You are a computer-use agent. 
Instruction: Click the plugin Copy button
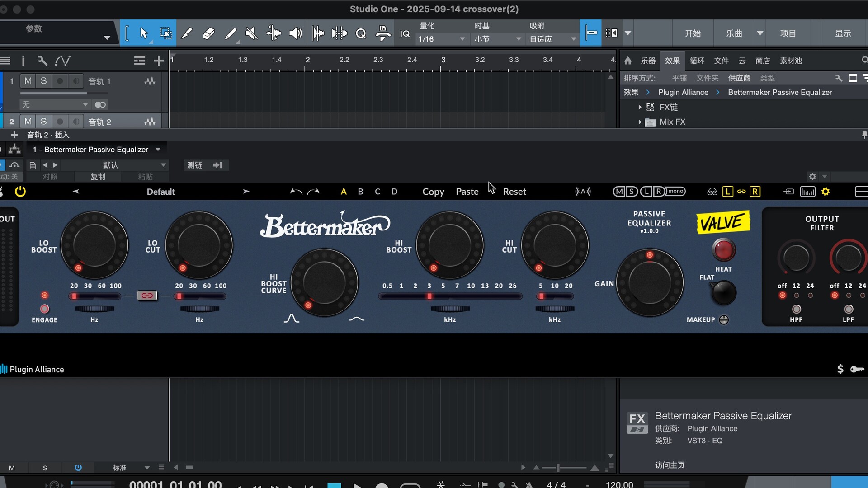click(x=433, y=192)
